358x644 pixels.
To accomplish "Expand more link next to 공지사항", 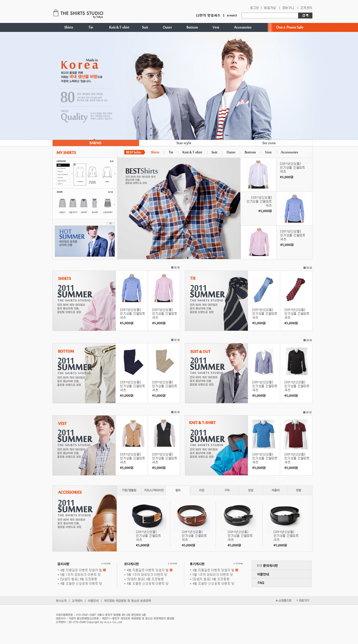I will click(x=106, y=563).
